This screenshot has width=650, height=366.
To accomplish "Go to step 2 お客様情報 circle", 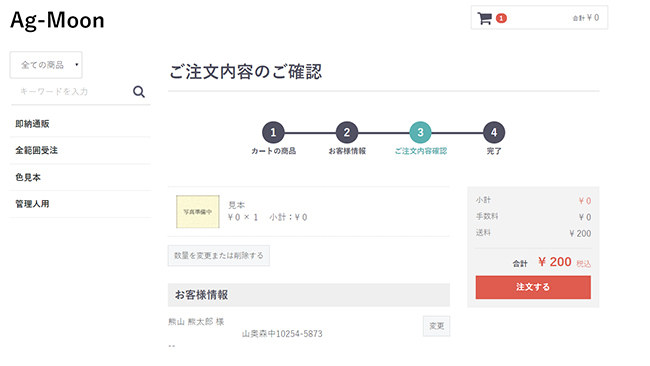I will (347, 133).
